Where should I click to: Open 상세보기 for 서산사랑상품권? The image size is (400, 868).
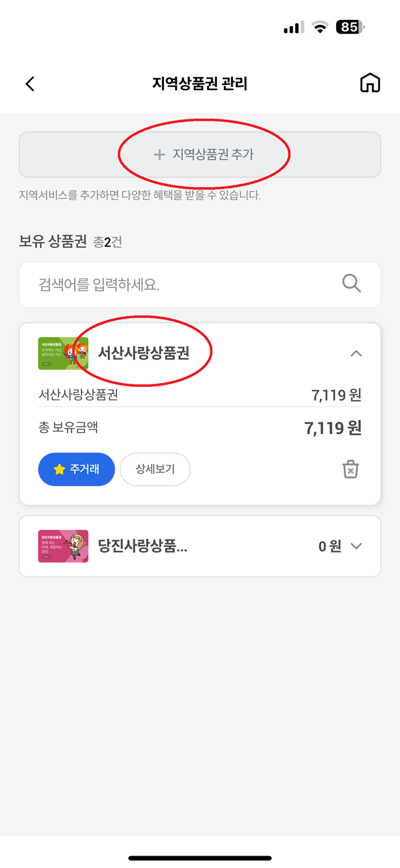pyautogui.click(x=155, y=469)
